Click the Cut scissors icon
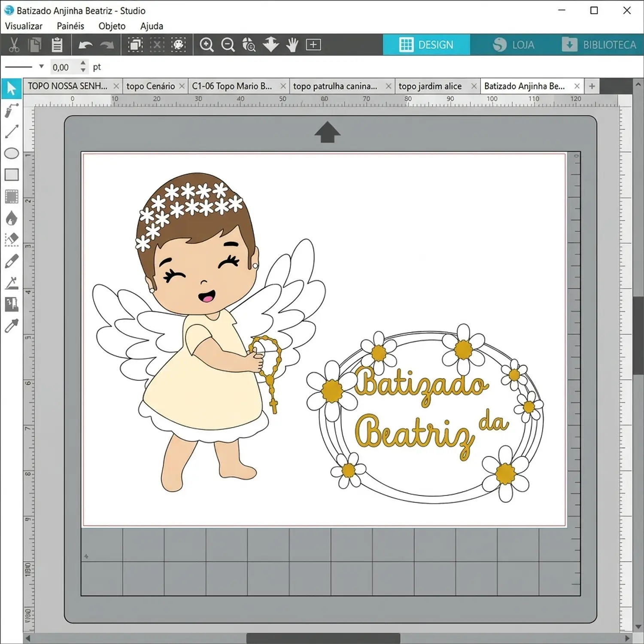This screenshot has width=644, height=644. point(14,45)
